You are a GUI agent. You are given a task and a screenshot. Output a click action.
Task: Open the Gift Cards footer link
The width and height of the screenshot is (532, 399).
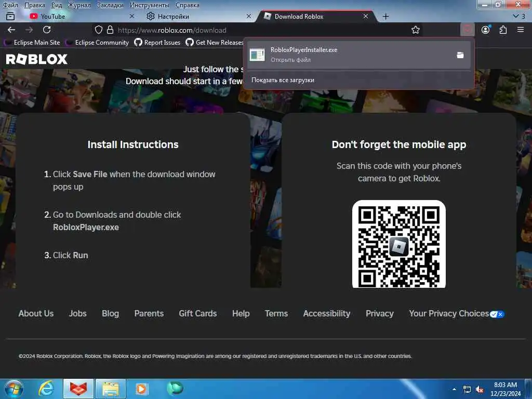pos(198,313)
